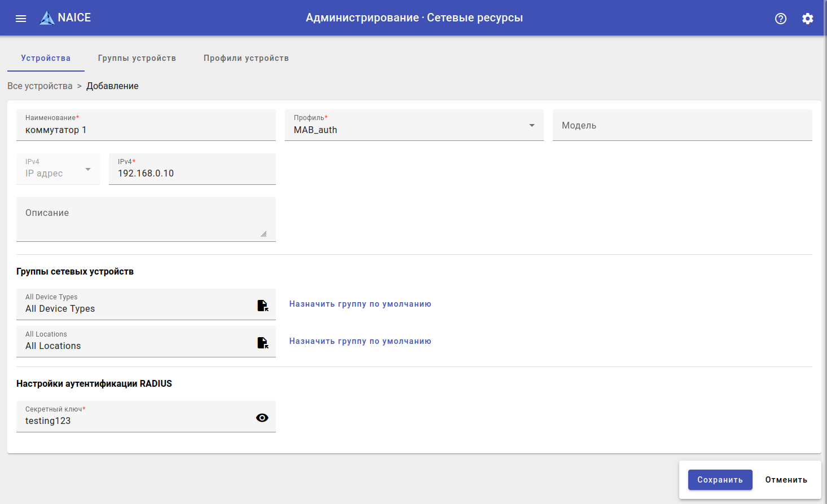The width and height of the screenshot is (827, 504).
Task: Open the Профили устройств tab
Action: tap(246, 58)
